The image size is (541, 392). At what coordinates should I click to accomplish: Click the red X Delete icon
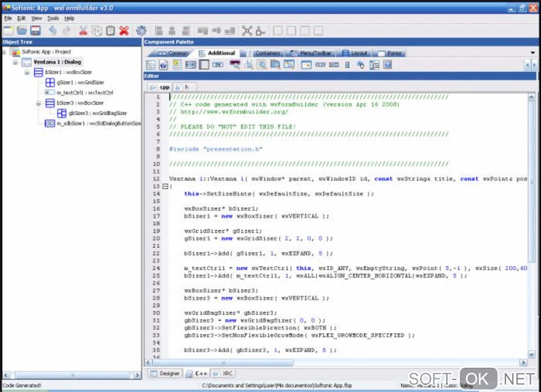click(124, 31)
